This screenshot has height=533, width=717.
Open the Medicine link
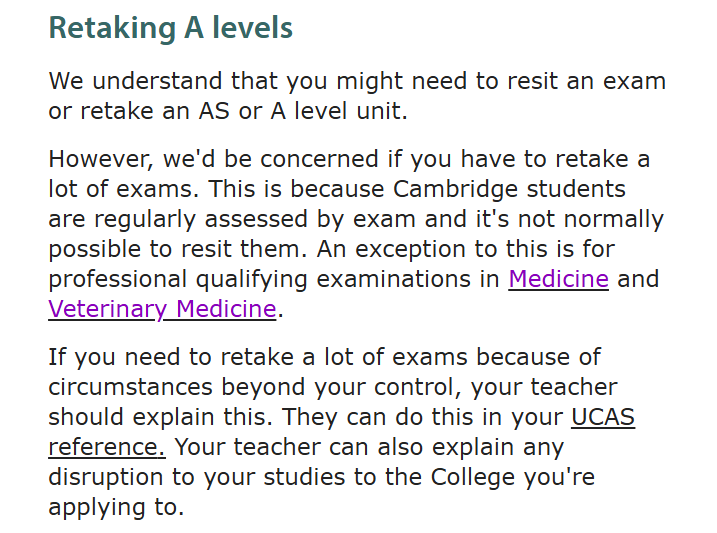point(558,279)
